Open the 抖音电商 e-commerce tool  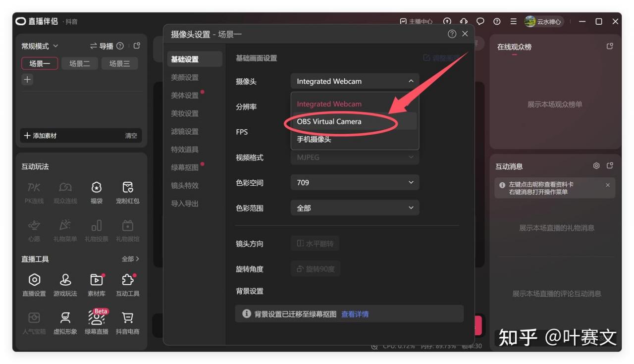tap(128, 323)
